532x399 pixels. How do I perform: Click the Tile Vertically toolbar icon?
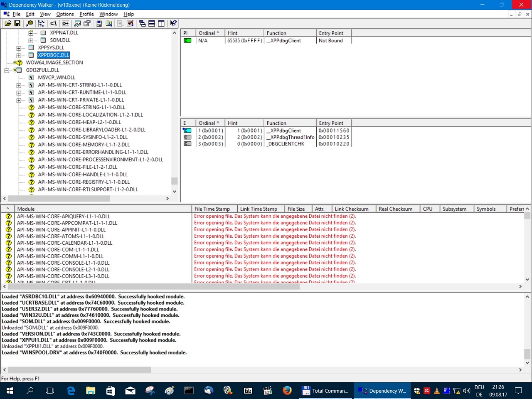(x=161, y=23)
